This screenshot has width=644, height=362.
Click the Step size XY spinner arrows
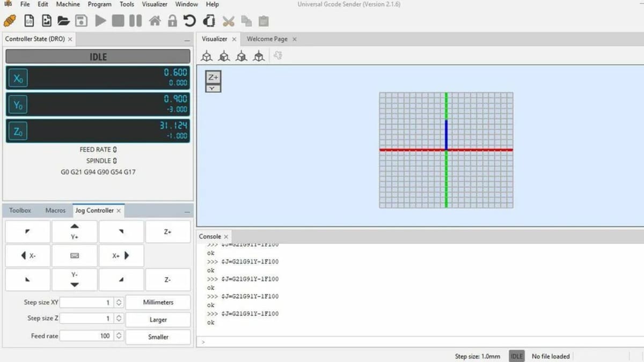119,302
